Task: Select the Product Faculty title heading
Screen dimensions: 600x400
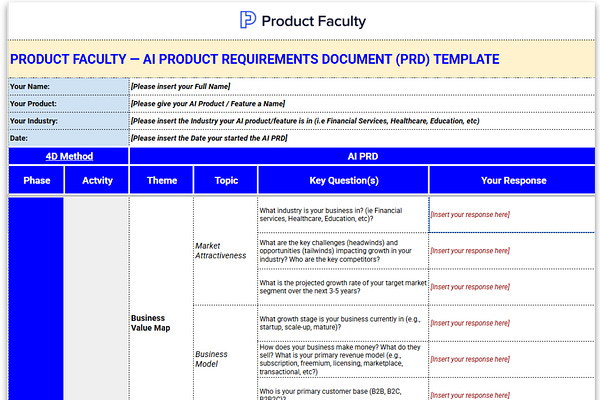Action: pyautogui.click(x=254, y=59)
